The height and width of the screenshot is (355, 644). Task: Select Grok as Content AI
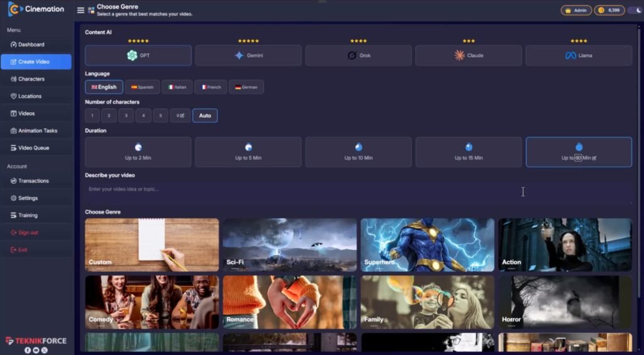click(x=358, y=55)
